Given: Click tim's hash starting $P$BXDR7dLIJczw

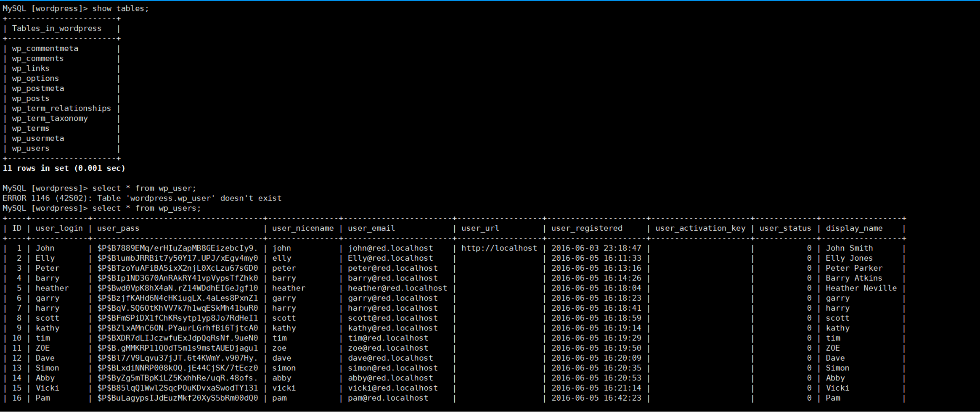Looking at the screenshot, I should [177, 338].
